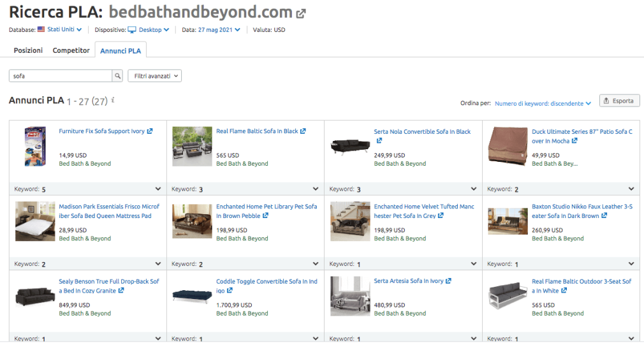The image size is (644, 343).
Task: Open external link for Furniture Fix Sofa Support
Action: tap(150, 131)
